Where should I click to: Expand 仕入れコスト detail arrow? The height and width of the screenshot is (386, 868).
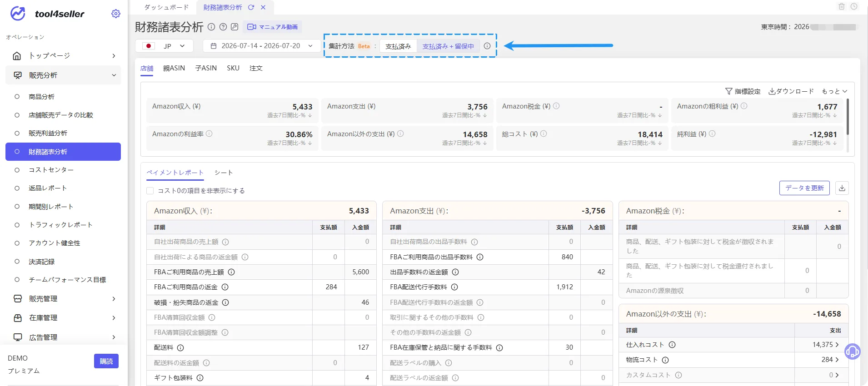[837, 345]
